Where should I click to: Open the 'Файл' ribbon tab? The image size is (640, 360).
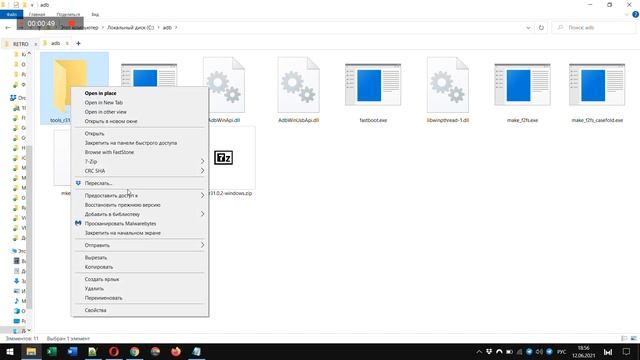[11, 14]
